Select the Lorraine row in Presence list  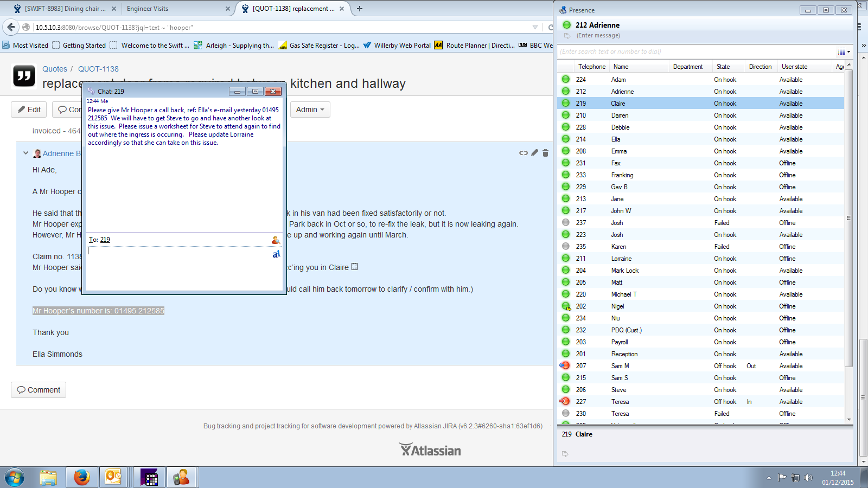tap(621, 259)
